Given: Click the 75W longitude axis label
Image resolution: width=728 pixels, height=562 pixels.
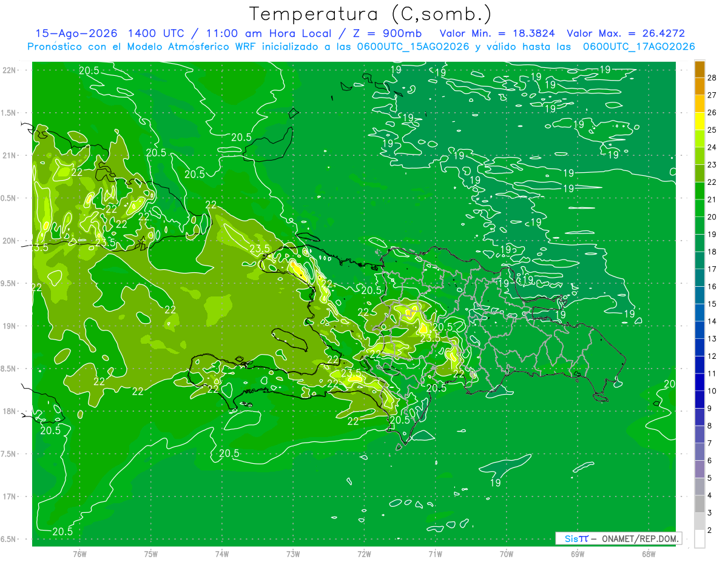Looking at the screenshot, I should [x=151, y=554].
